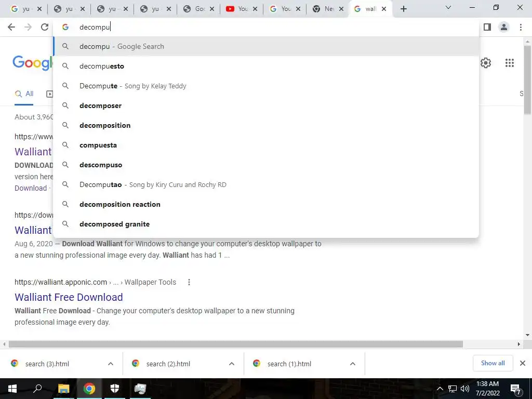The width and height of the screenshot is (532, 399).
Task: Open Chrome's three-dot menu
Action: (521, 27)
